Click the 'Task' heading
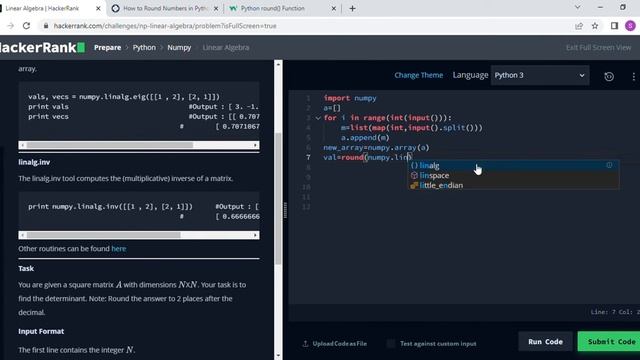This screenshot has width=640, height=360. (x=26, y=268)
